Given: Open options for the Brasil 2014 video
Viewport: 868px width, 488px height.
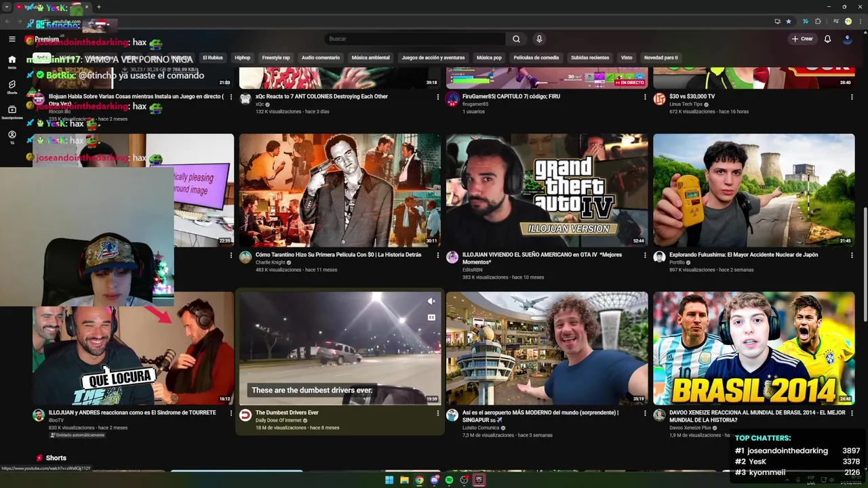Looking at the screenshot, I should [852, 413].
